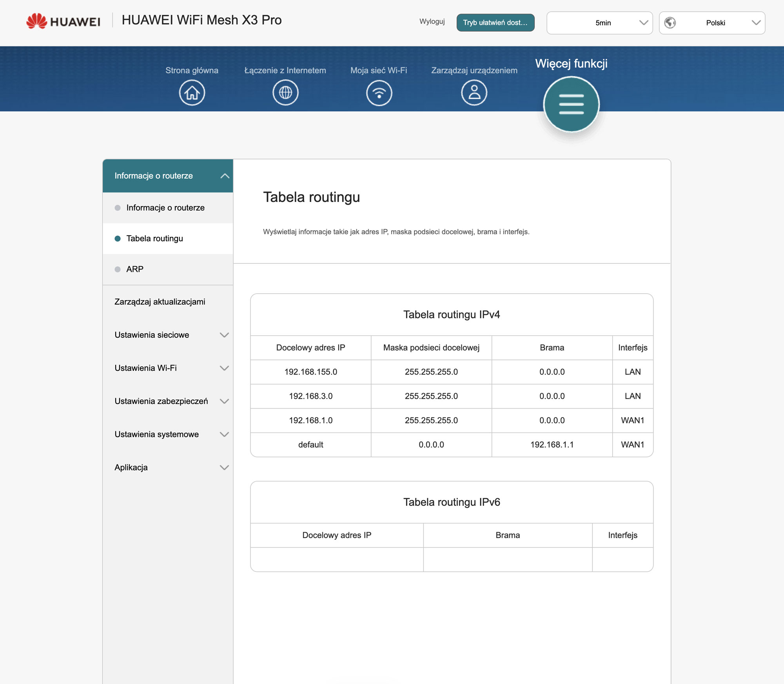Collapse the Informacje o routerze section
784x684 pixels.
[225, 176]
